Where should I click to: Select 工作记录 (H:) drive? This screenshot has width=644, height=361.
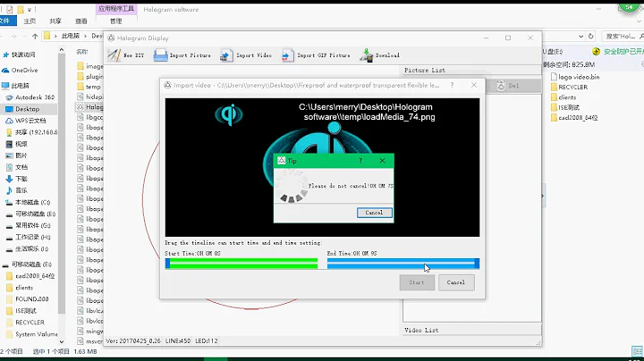pyautogui.click(x=31, y=237)
